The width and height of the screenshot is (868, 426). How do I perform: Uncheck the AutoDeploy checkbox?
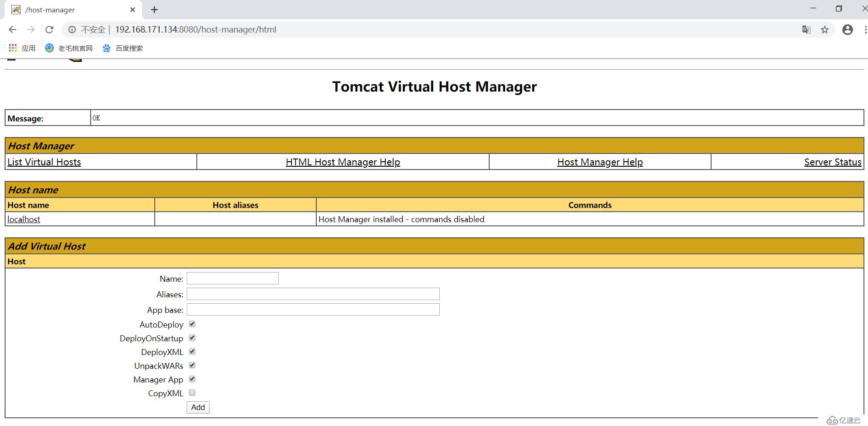click(x=192, y=324)
